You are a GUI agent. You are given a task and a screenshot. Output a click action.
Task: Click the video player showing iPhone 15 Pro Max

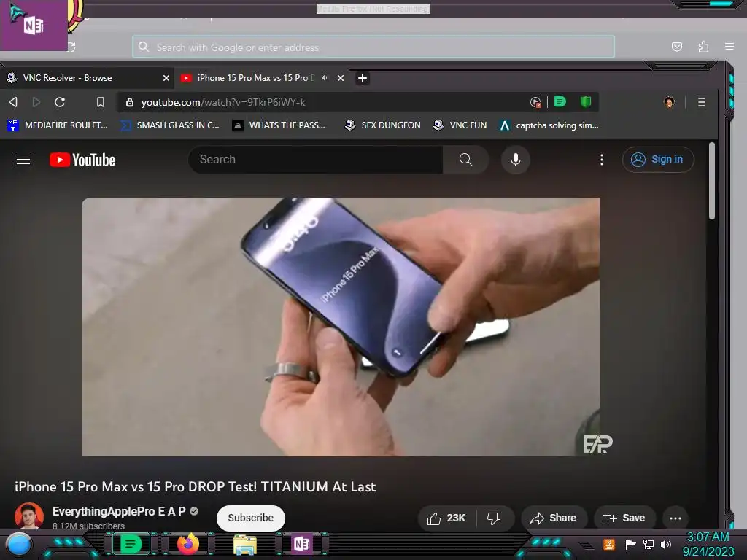click(x=341, y=327)
